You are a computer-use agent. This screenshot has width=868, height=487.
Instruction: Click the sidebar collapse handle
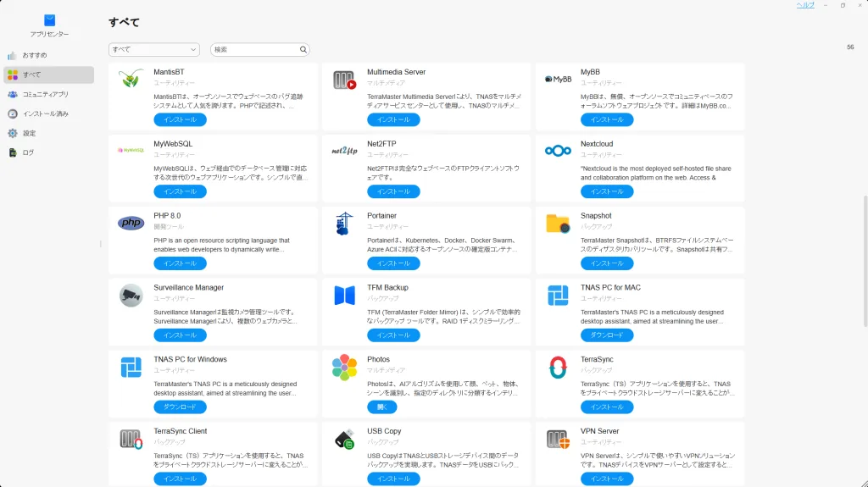pyautogui.click(x=100, y=244)
